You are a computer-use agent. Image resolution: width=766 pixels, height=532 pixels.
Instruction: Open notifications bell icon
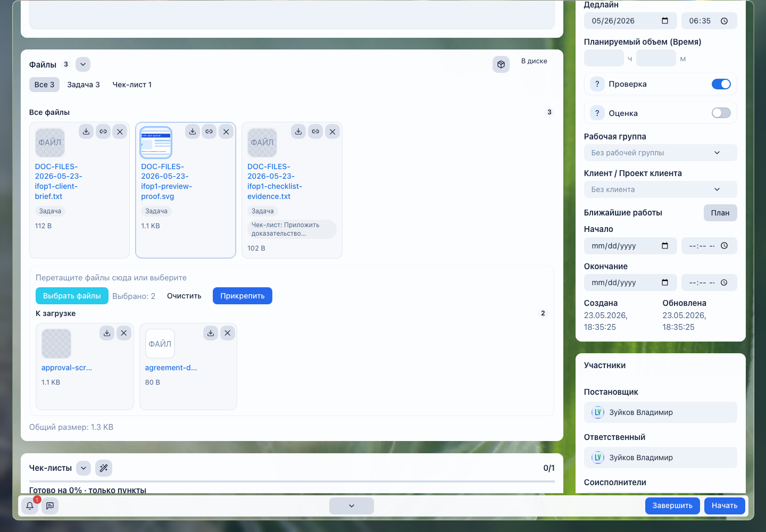(x=30, y=506)
